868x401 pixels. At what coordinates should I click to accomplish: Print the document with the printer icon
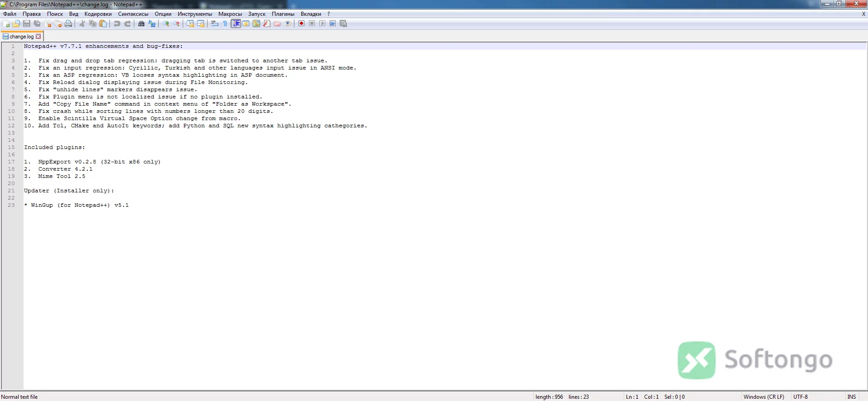[68, 23]
